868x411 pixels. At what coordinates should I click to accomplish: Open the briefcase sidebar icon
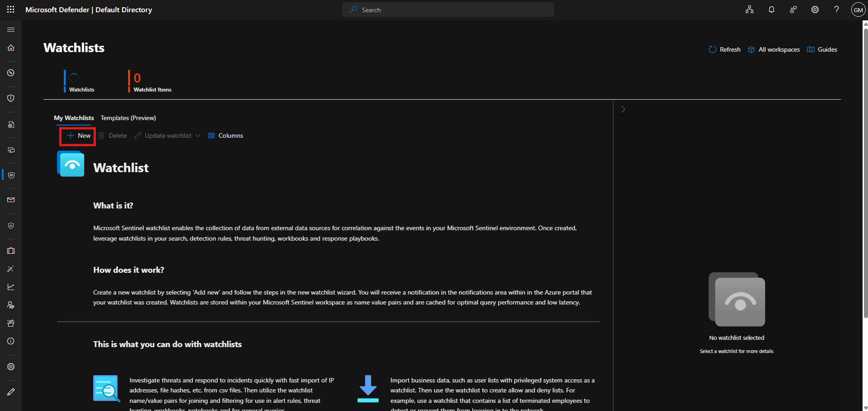click(11, 251)
